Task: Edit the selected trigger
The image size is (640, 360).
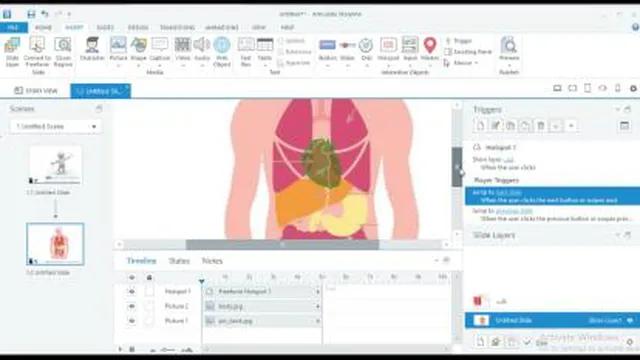Action: coord(496,126)
